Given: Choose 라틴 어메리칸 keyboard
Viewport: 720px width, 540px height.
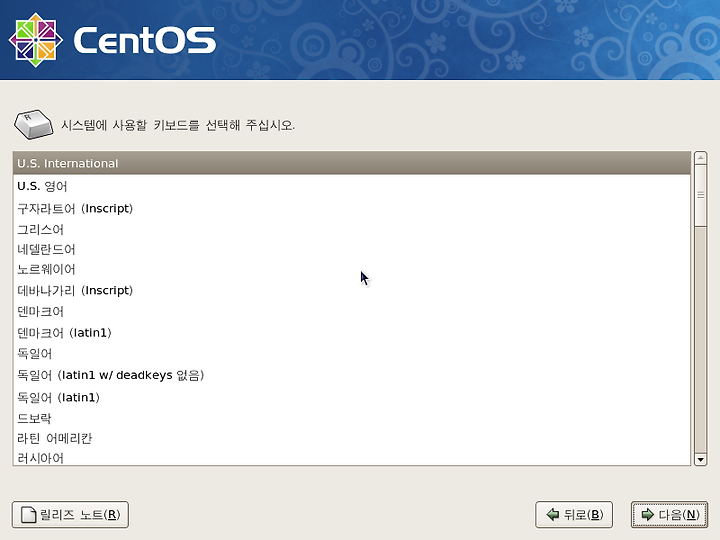Looking at the screenshot, I should tap(352, 438).
